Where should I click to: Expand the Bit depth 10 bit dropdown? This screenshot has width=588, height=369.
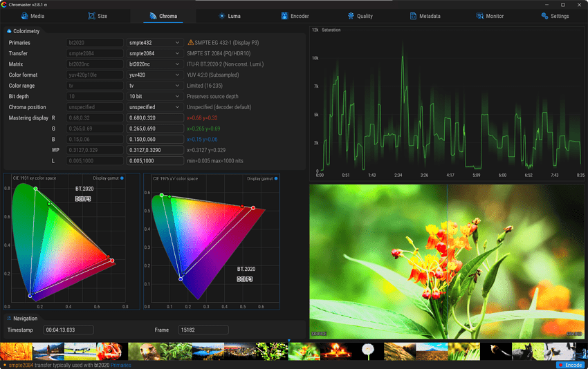[x=155, y=96]
